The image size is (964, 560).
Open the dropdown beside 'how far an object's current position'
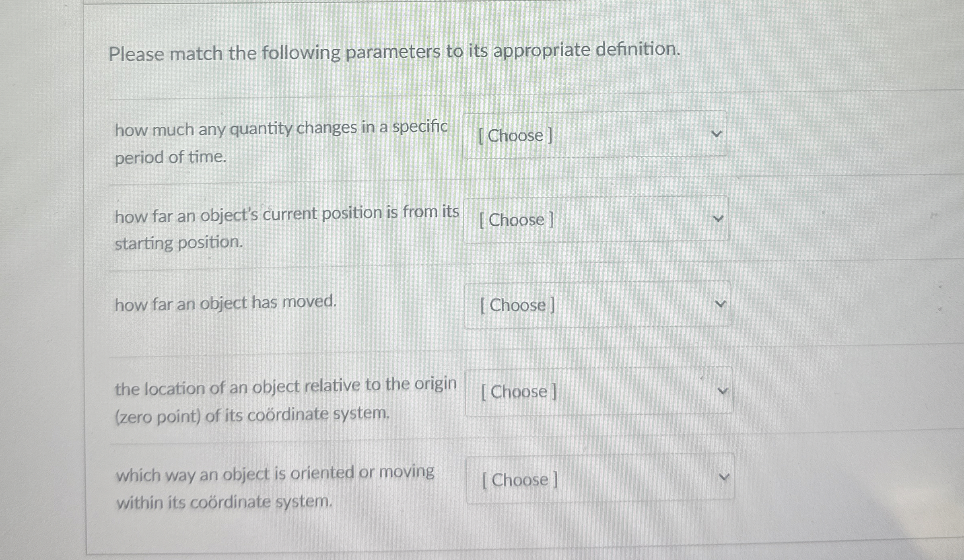[x=595, y=220]
